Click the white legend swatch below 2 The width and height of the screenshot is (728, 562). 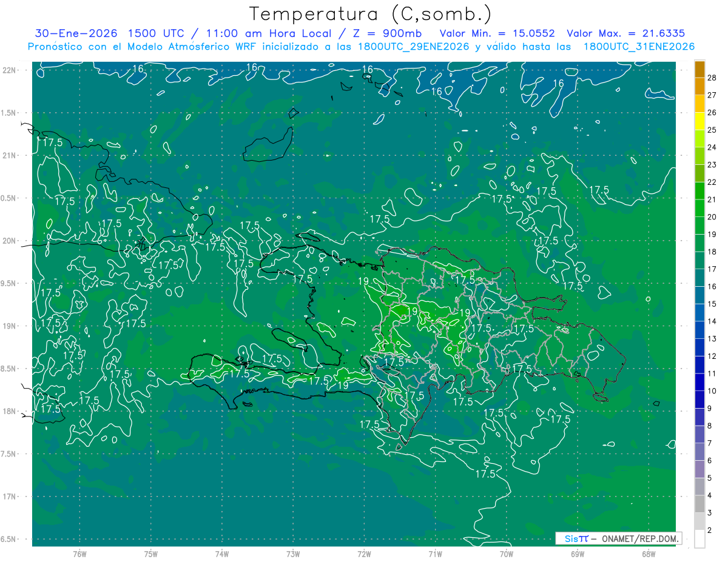(x=699, y=539)
